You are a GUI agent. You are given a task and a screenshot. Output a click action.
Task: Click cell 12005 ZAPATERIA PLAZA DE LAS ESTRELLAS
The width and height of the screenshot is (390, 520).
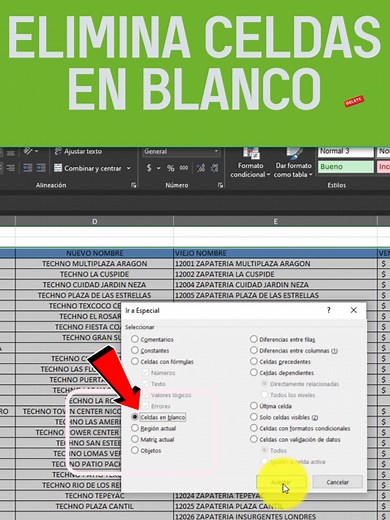coord(275,295)
